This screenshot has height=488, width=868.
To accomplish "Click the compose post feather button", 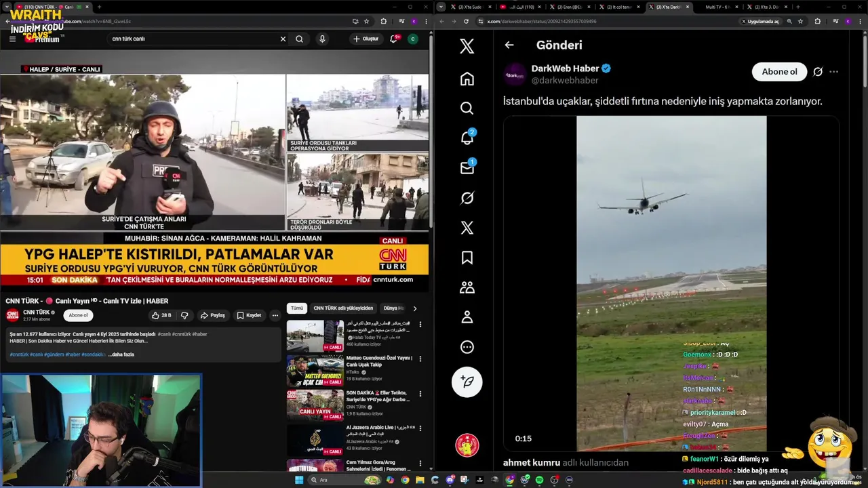I will 467,382.
